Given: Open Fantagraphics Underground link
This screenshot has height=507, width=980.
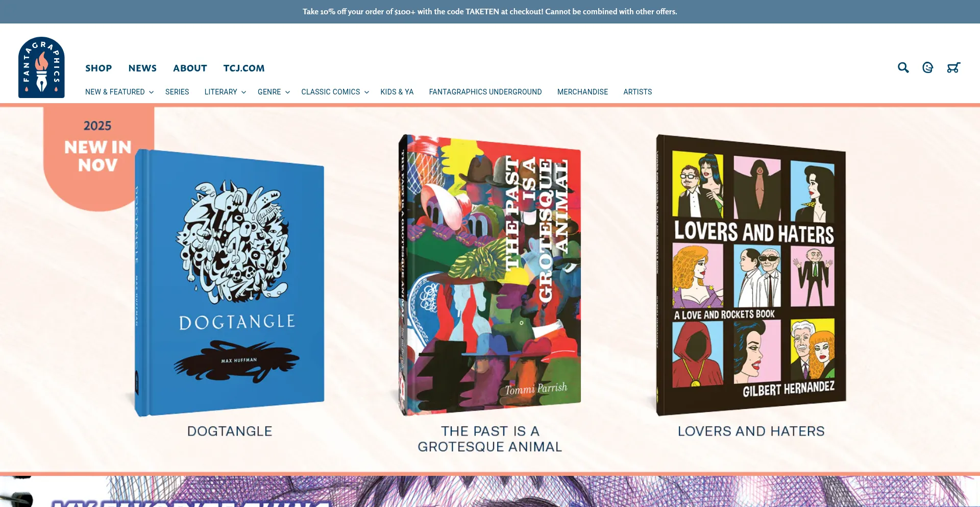Looking at the screenshot, I should coord(485,92).
